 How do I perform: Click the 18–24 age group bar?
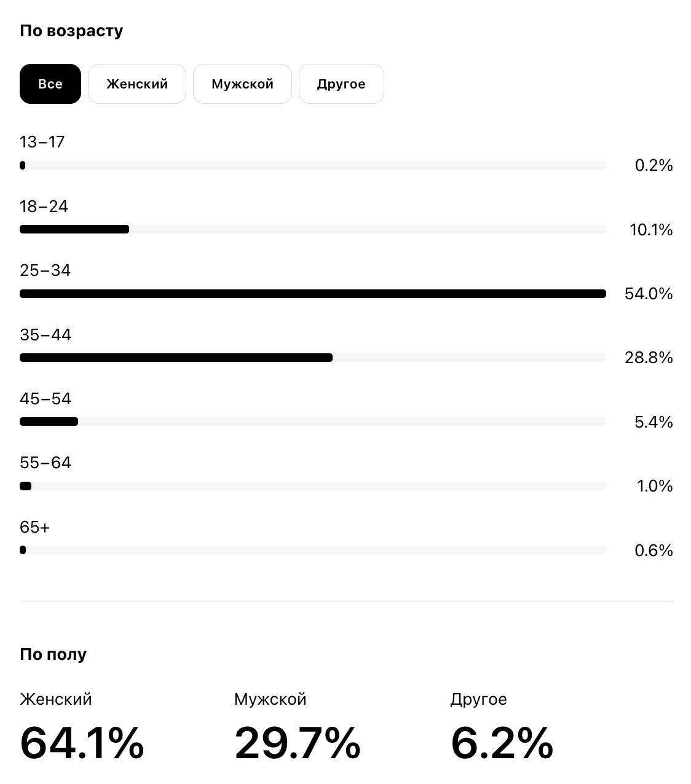point(312,230)
